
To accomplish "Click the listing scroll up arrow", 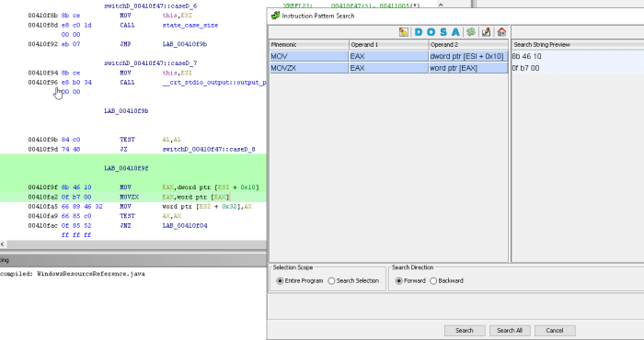I will pos(441,5).
